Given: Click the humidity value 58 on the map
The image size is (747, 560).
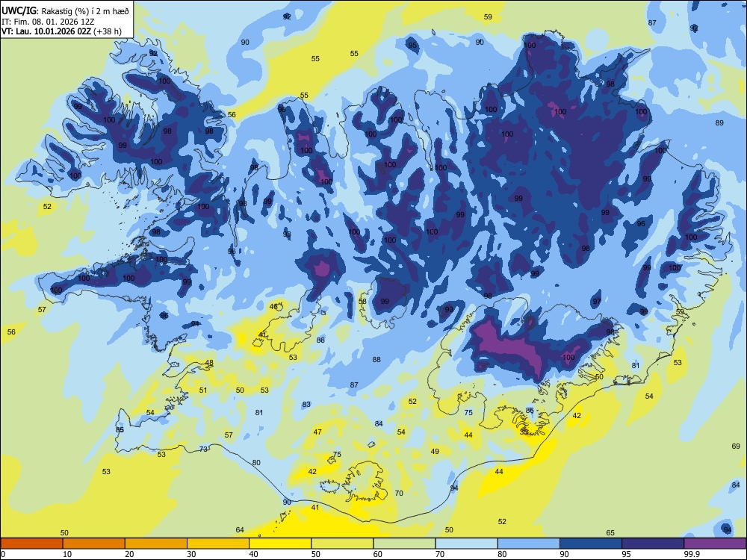Looking at the screenshot, I should click(x=362, y=302).
